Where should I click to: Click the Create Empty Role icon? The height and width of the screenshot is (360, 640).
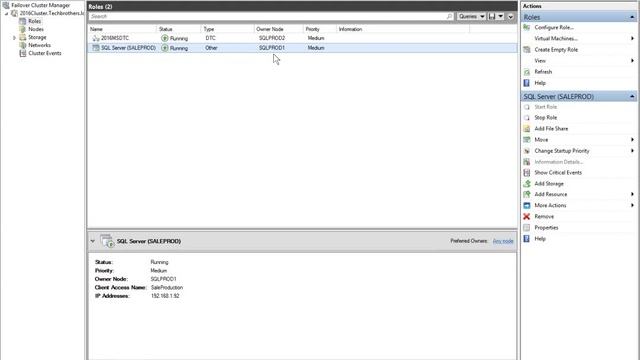coord(527,49)
